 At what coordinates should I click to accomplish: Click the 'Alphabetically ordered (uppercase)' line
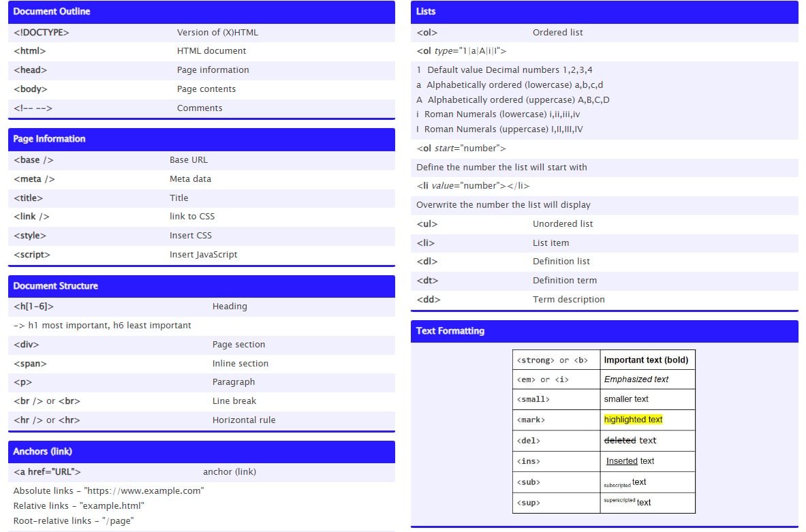513,99
